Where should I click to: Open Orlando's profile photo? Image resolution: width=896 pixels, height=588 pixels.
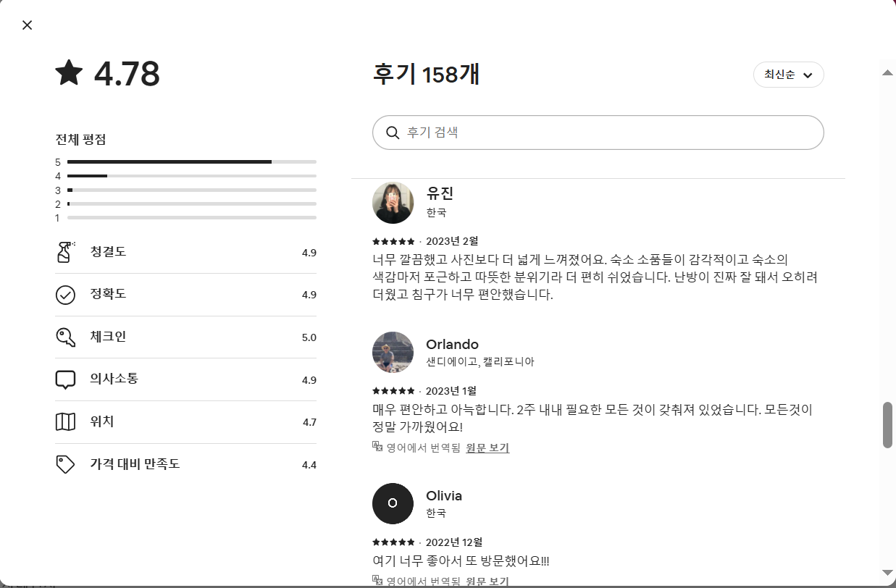[393, 353]
